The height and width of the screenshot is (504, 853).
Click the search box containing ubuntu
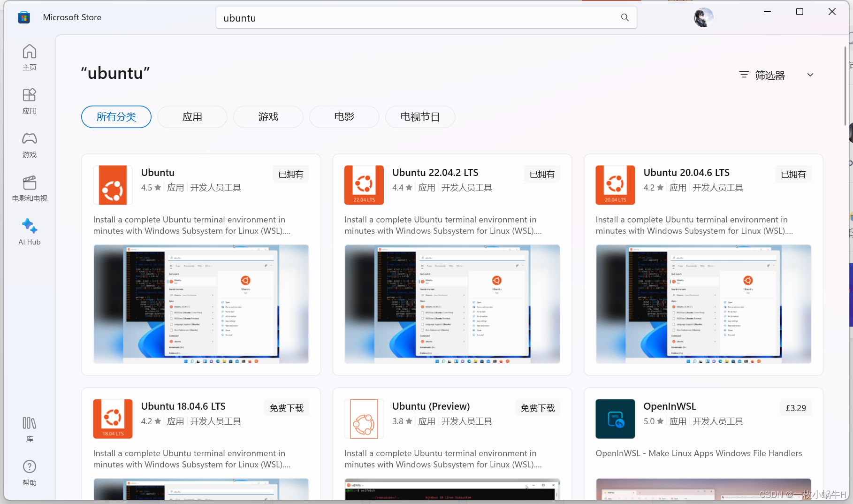point(426,18)
